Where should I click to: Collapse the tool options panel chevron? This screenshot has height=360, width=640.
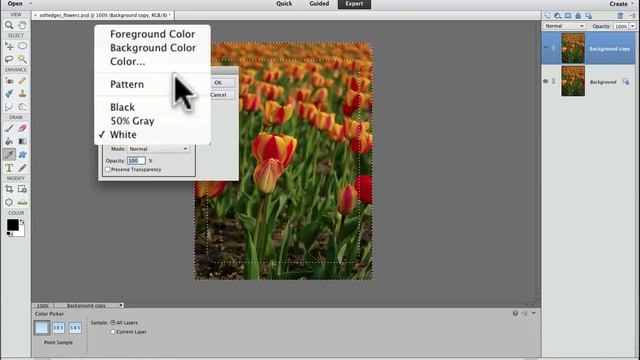click(534, 313)
